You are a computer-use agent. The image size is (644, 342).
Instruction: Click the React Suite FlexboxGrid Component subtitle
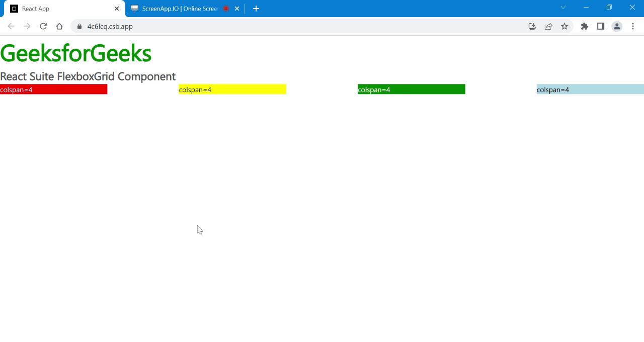88,76
